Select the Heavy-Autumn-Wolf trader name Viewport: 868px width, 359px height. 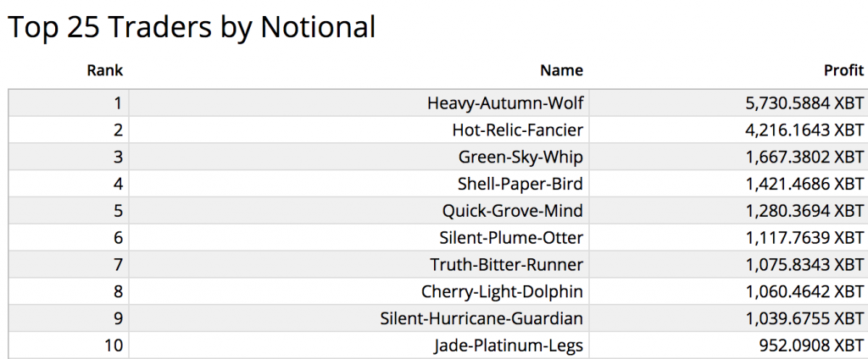505,103
